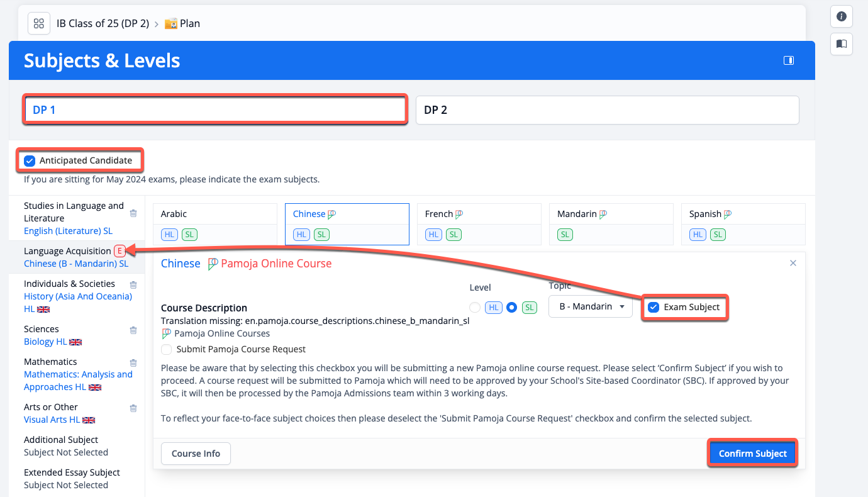The height and width of the screenshot is (497, 868).
Task: Toggle the Exam Subject checkbox
Action: [x=654, y=308]
